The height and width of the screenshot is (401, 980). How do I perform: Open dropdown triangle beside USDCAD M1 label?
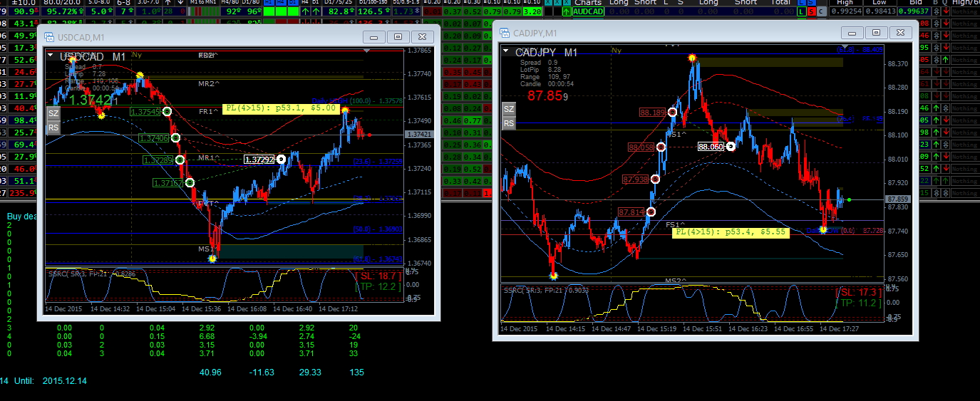pos(51,55)
